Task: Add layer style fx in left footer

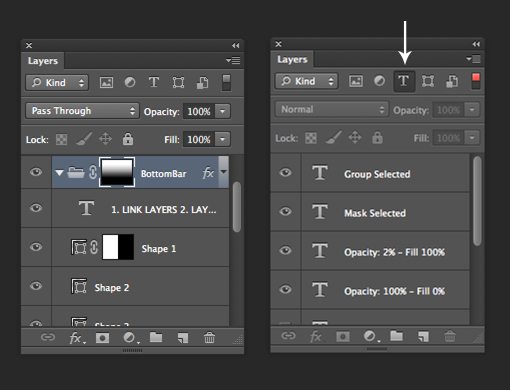Action: coord(77,338)
